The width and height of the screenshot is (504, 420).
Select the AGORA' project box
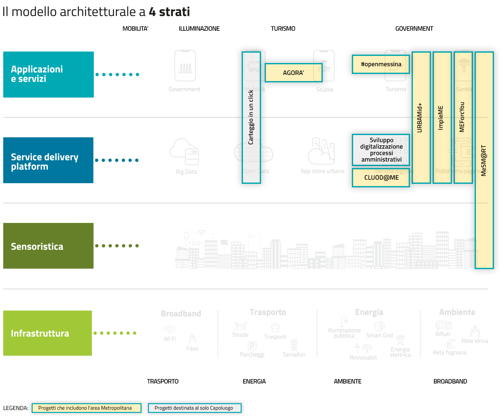(293, 73)
